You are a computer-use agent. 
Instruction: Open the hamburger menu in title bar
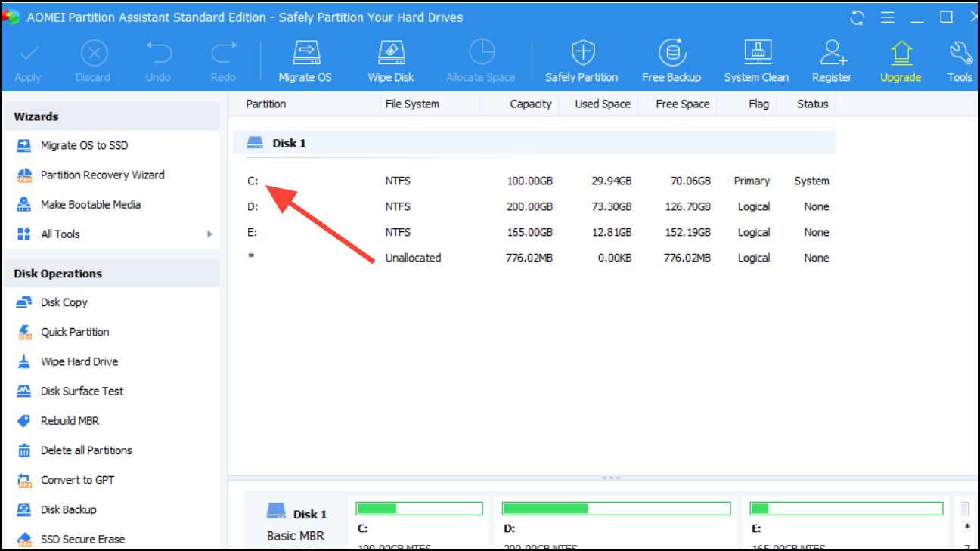coord(888,17)
